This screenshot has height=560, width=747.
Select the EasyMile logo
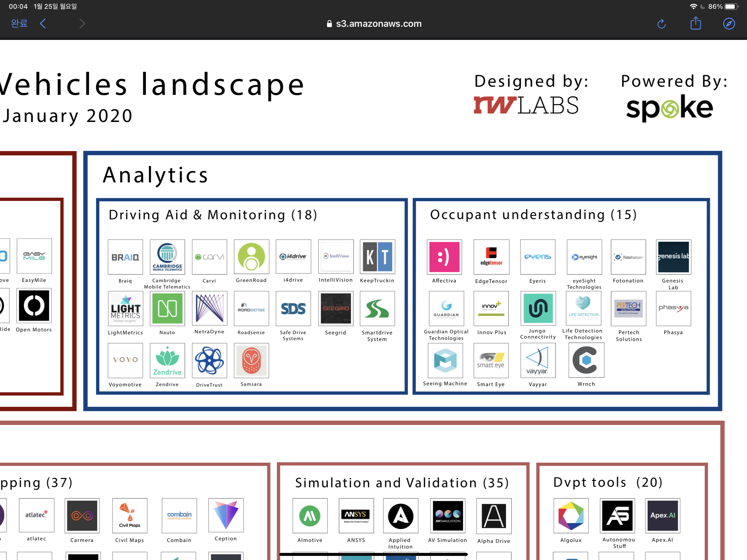click(x=34, y=256)
